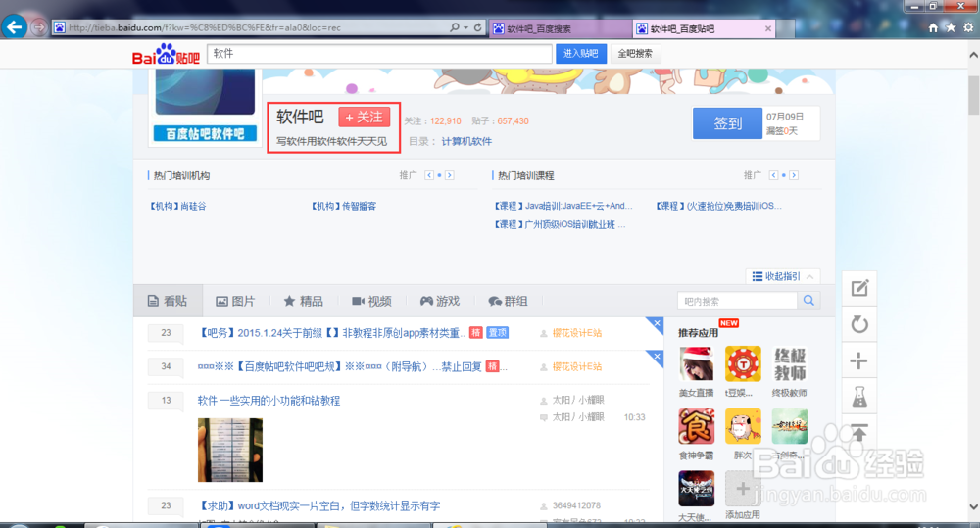Viewport: 980px width, 528px height.
Task: Click the Baidu Tieba logo
Action: 166,54
